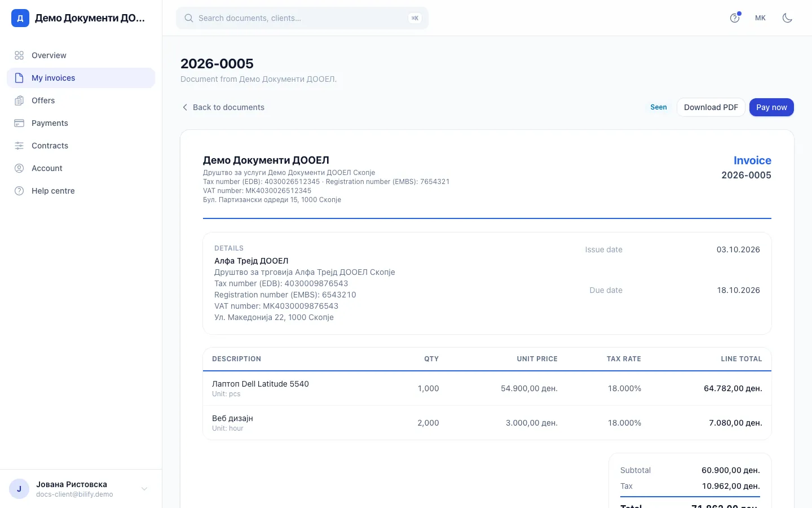Click the Seen status badge

[658, 107]
